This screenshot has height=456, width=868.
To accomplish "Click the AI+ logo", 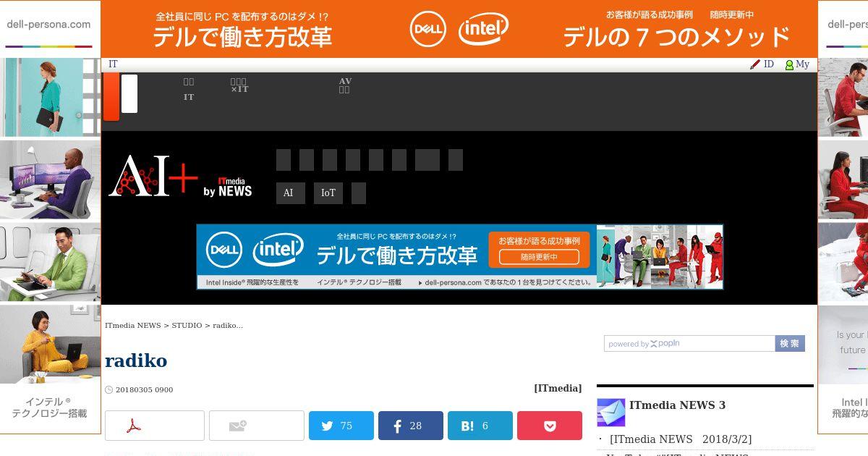I will (153, 175).
